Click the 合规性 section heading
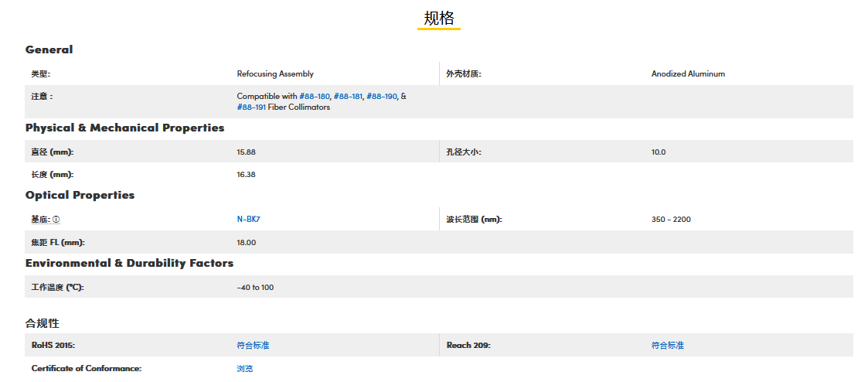The image size is (868, 382). tap(42, 322)
